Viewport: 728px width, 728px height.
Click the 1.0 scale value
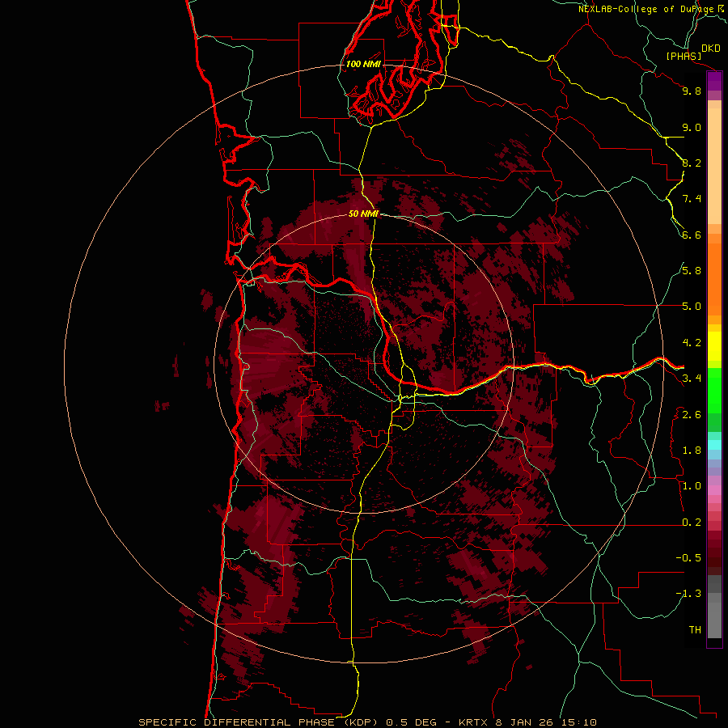tap(692, 486)
